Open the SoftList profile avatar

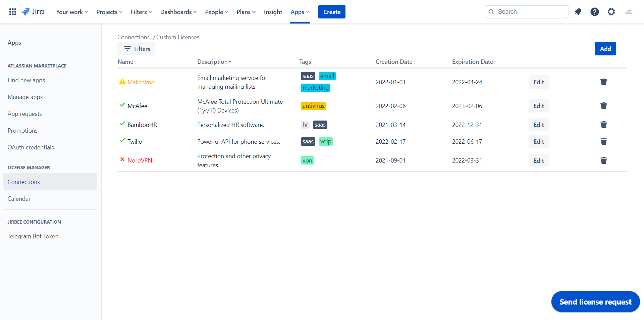[629, 12]
